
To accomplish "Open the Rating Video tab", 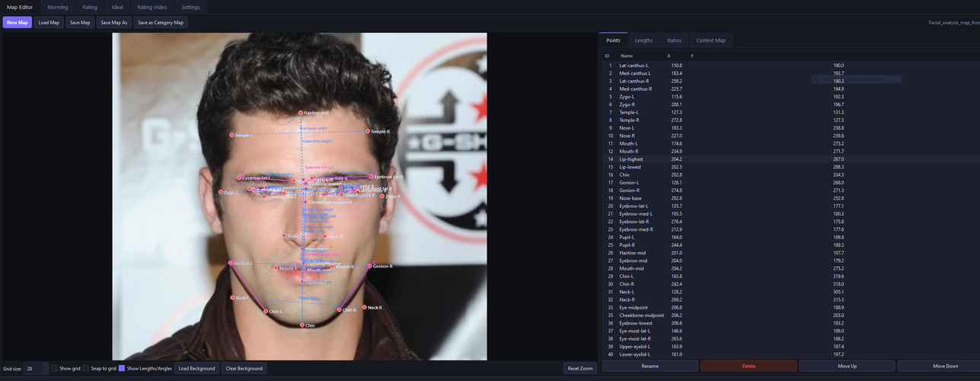I will coord(152,7).
